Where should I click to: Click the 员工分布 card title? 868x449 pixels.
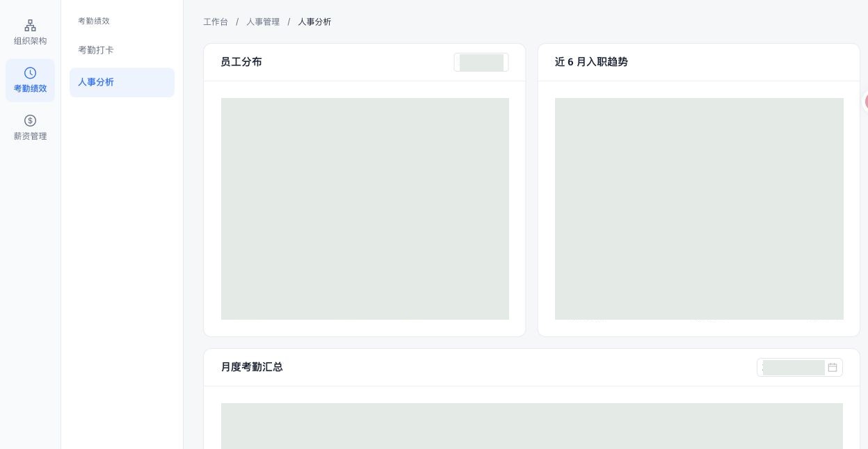[x=241, y=62]
